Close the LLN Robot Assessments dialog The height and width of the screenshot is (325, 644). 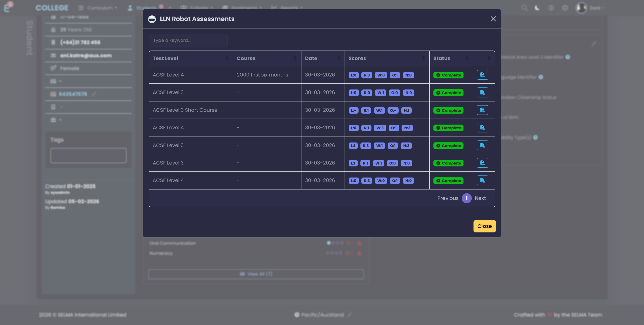pos(493,19)
